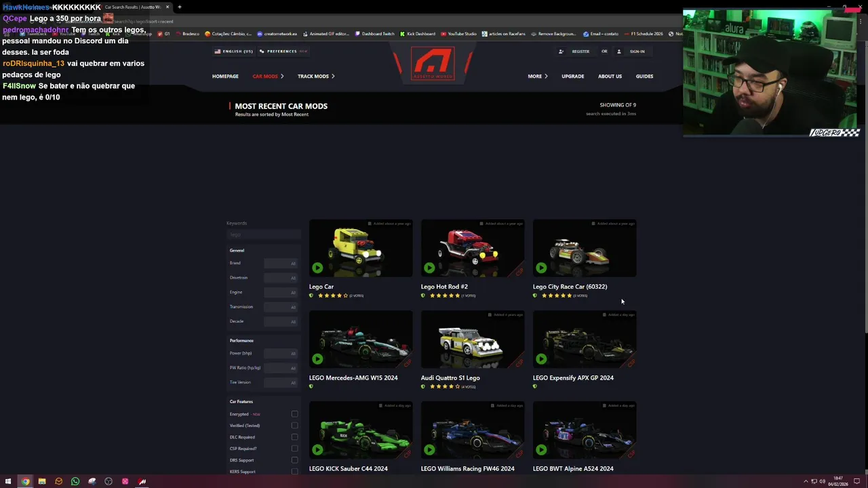Click play icon on Audi Quattro S1 Lego
Screen dimensions: 868x488
pyautogui.click(x=429, y=359)
